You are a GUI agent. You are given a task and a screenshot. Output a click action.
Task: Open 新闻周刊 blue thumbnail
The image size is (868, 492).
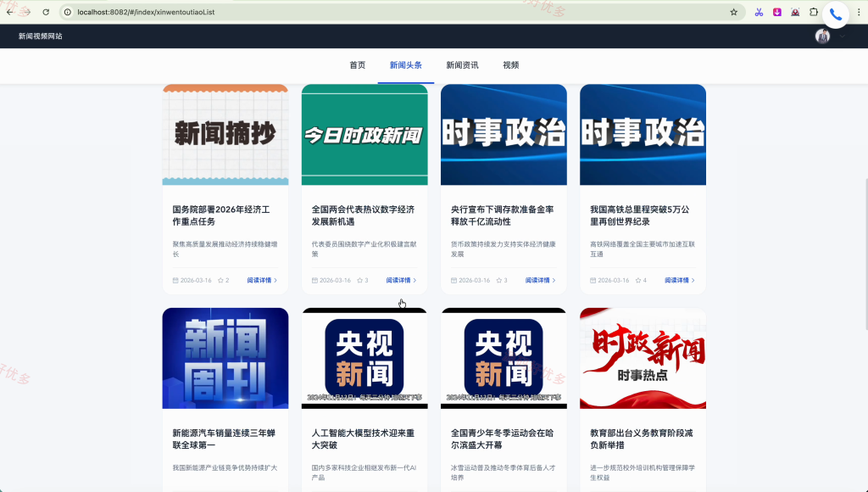click(225, 358)
